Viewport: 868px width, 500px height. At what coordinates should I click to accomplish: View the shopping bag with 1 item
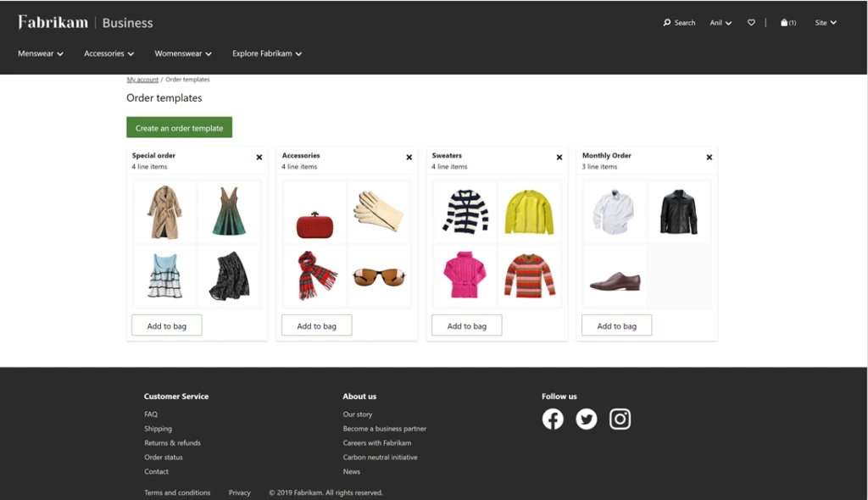point(787,23)
